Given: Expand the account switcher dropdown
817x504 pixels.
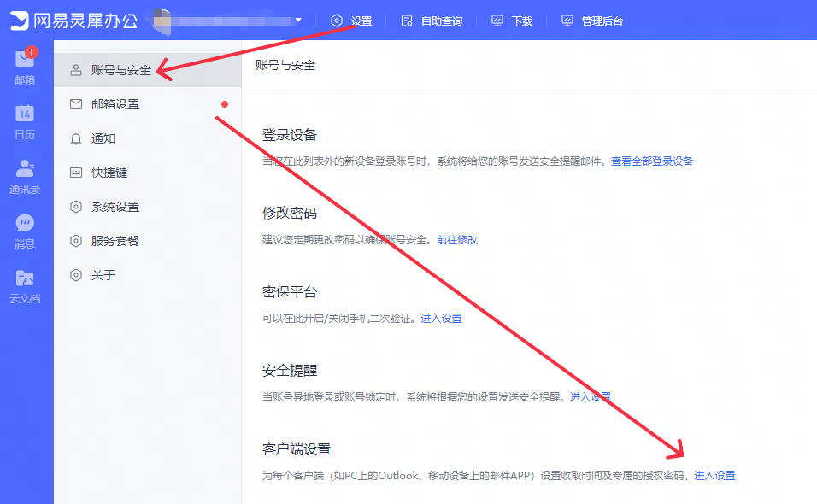Looking at the screenshot, I should (x=297, y=19).
